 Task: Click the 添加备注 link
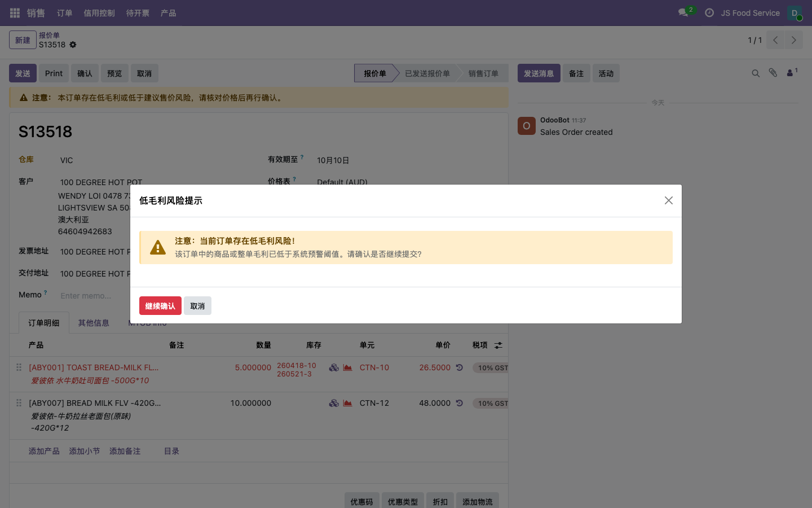(125, 451)
